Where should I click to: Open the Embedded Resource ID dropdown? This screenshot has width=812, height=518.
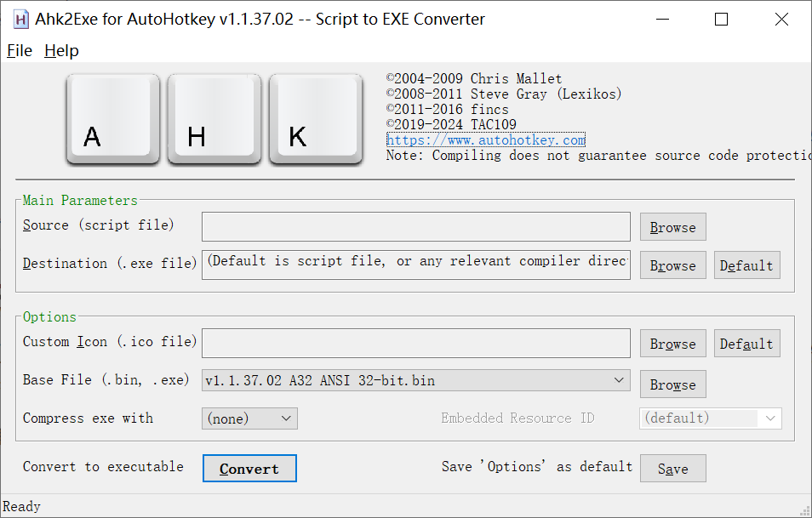point(711,418)
